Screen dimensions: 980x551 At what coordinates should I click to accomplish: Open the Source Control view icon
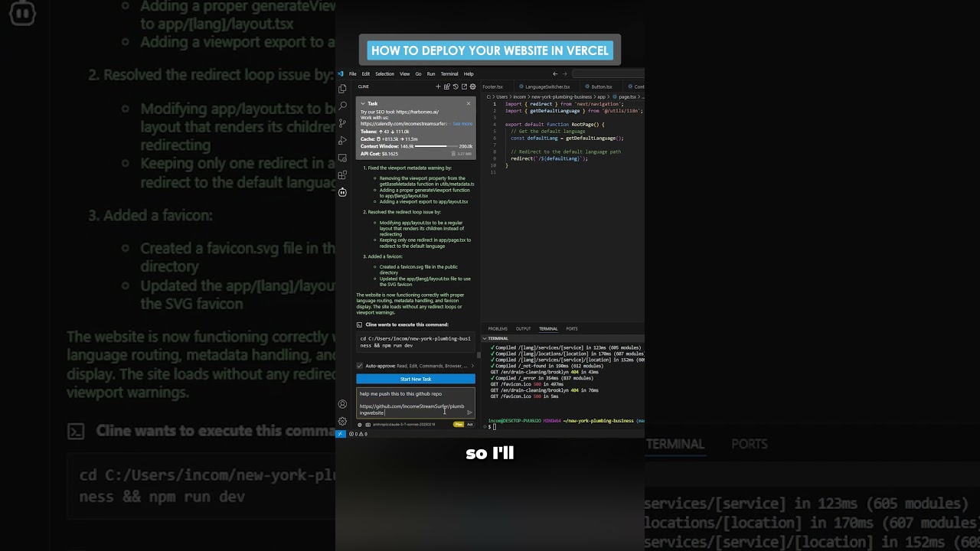coord(342,123)
